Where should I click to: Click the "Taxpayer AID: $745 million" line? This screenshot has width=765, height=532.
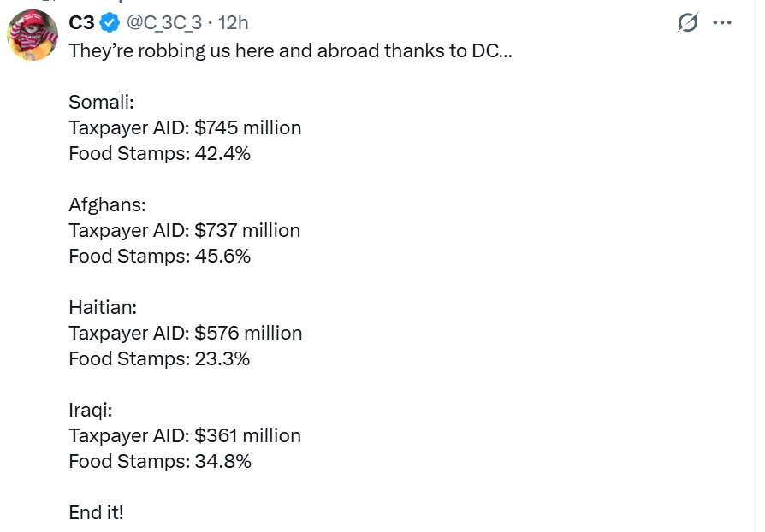click(185, 128)
